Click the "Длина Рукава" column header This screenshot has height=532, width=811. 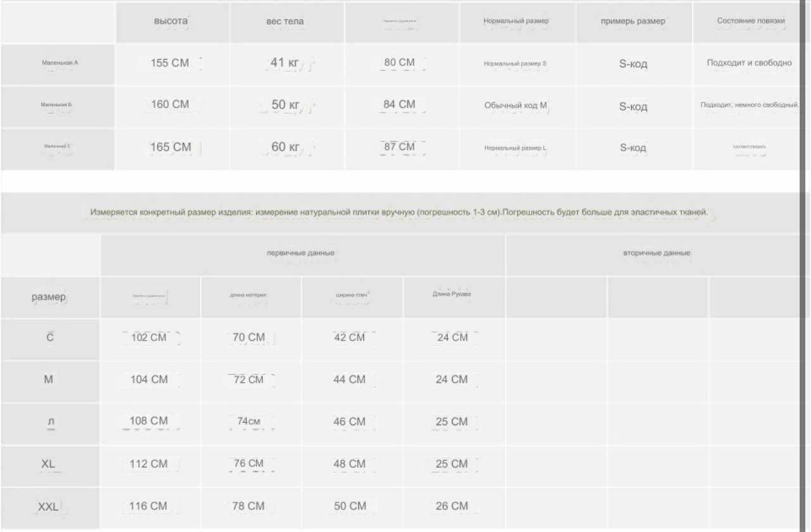click(452, 295)
